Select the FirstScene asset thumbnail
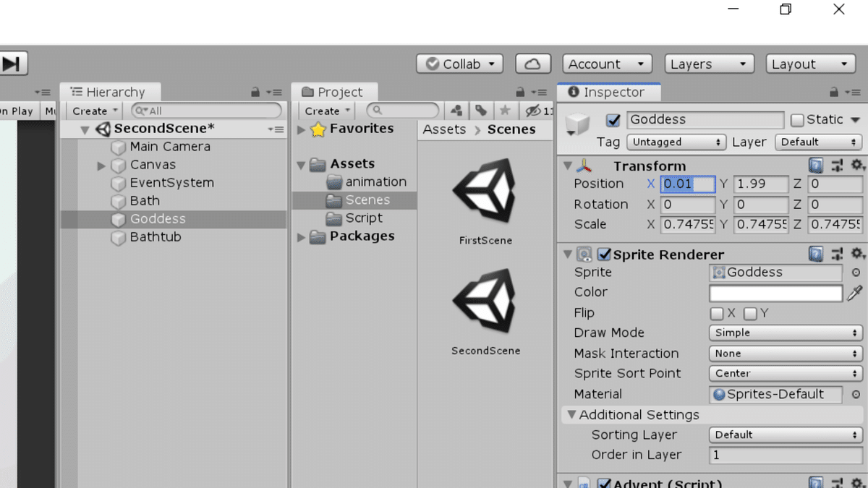Viewport: 868px width, 488px height. pyautogui.click(x=485, y=202)
